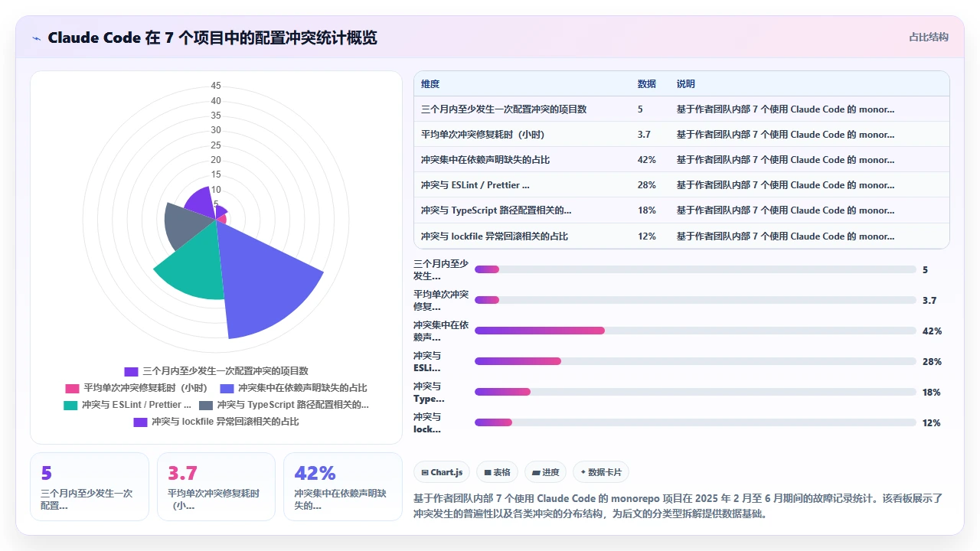Click the 数据 column header
Viewport: 980px width, 551px height.
point(647,84)
